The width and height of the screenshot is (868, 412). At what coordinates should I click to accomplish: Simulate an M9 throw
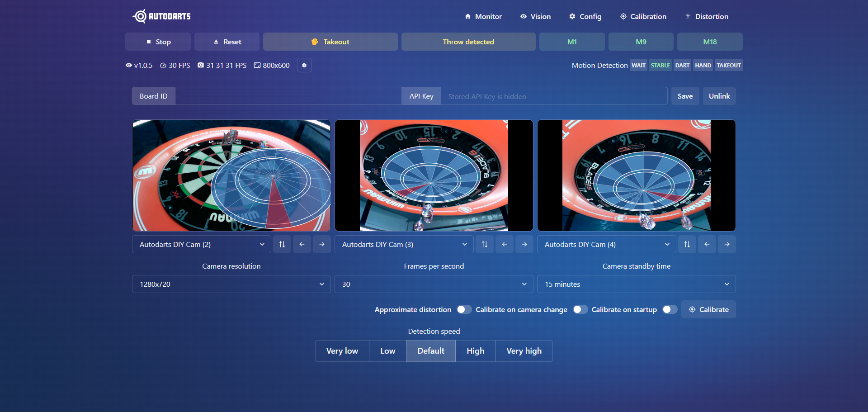(641, 42)
